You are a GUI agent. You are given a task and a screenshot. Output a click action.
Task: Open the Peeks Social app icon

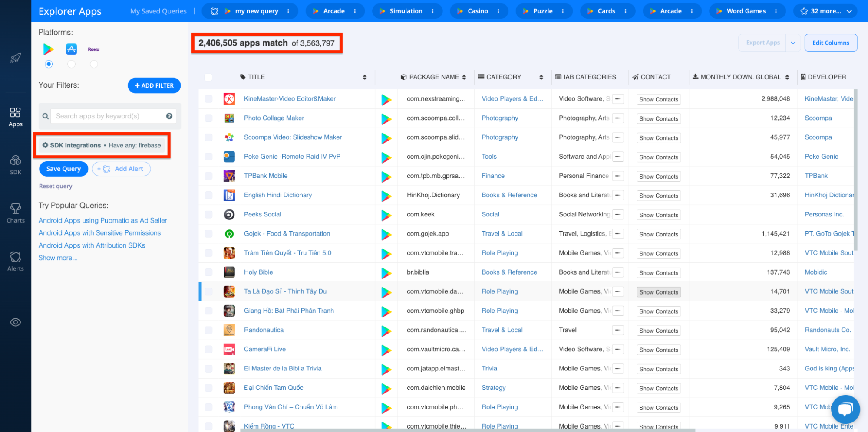click(229, 214)
